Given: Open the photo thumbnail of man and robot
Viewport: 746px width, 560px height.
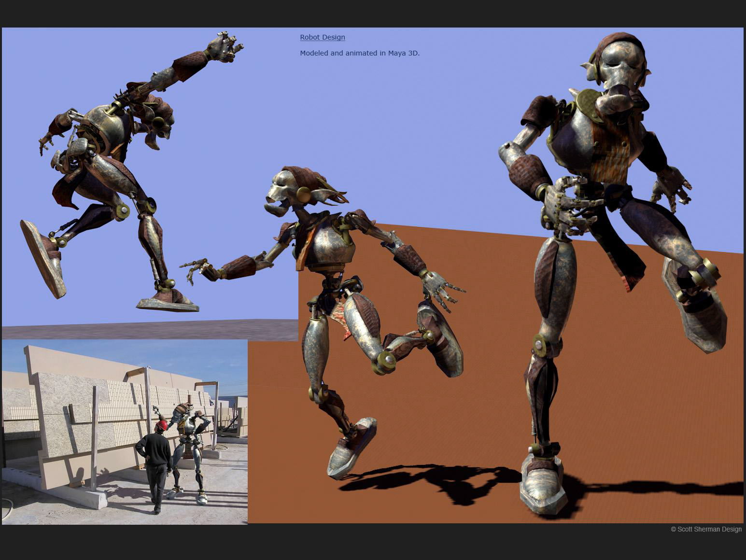Looking at the screenshot, I should [125, 432].
